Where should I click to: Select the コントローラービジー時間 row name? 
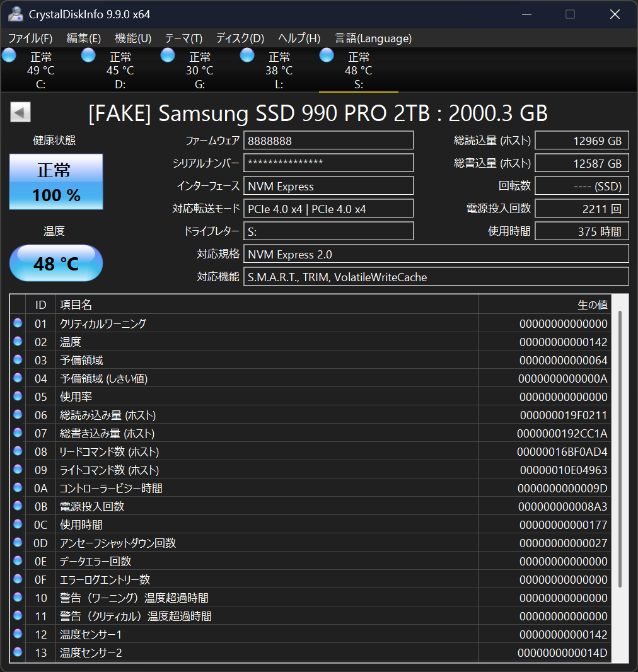pos(111,488)
